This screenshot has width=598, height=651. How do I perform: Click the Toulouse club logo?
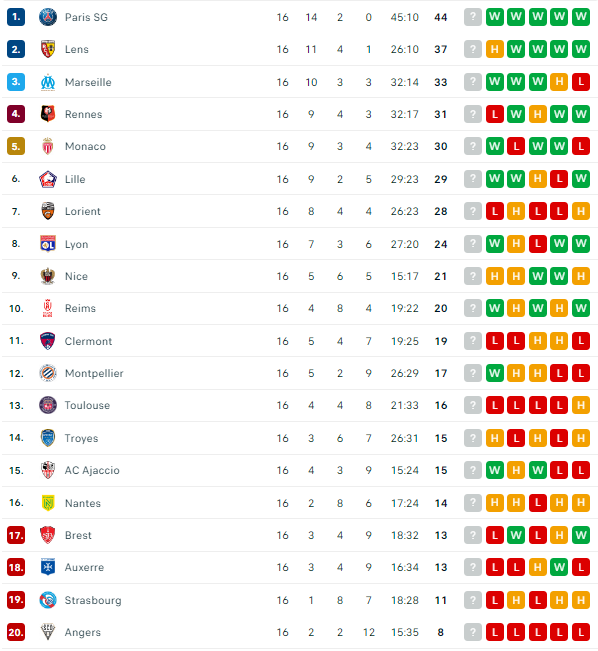click(48, 405)
